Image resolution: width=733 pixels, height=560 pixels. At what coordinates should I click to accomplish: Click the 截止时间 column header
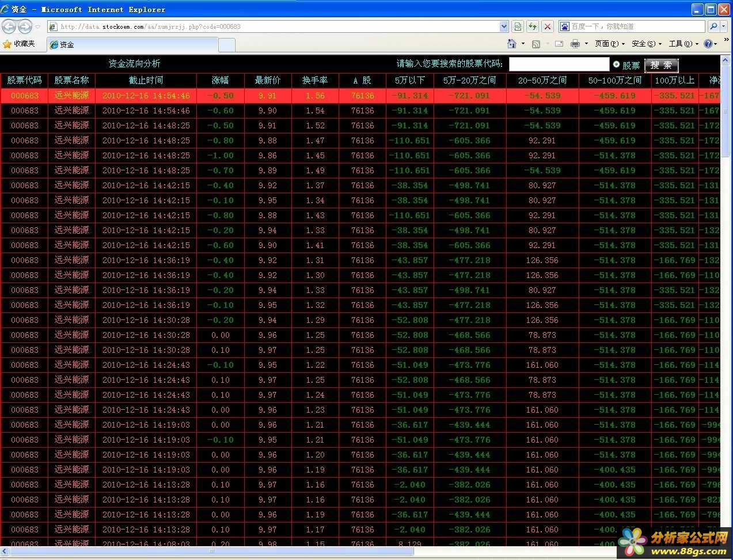[x=146, y=81]
